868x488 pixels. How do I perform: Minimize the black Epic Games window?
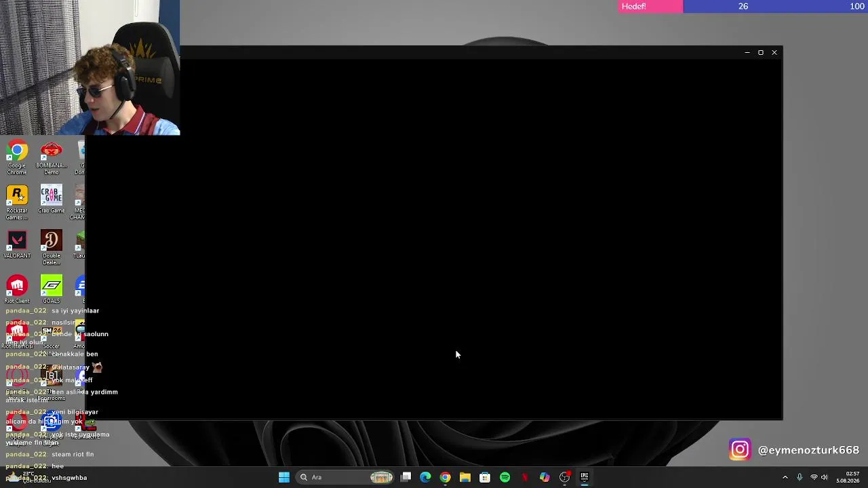(747, 52)
